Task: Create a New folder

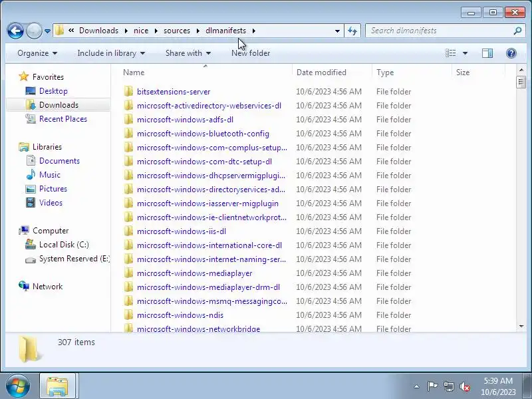Action: click(x=251, y=53)
